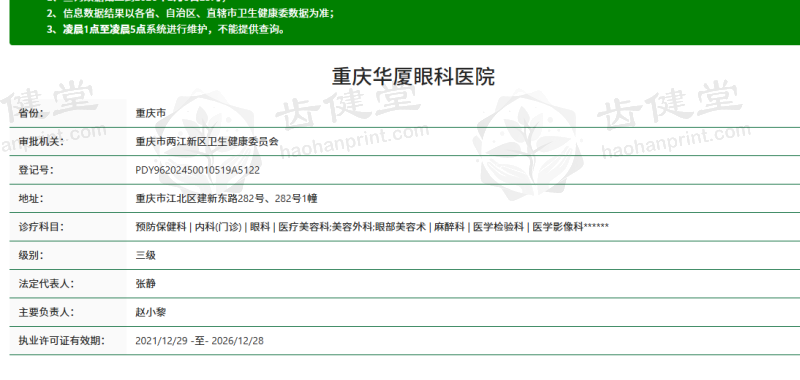Click the 诊疗科目 label
The width and height of the screenshot is (800, 380).
point(41,226)
